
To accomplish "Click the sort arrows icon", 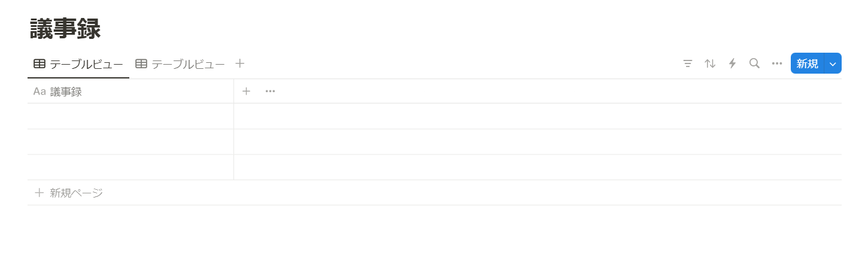I will pos(710,63).
